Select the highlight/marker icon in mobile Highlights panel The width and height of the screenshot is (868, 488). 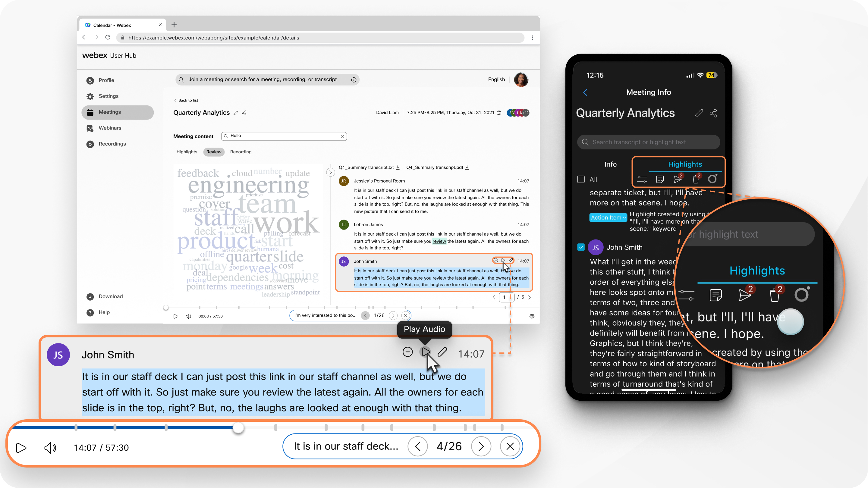tap(713, 179)
